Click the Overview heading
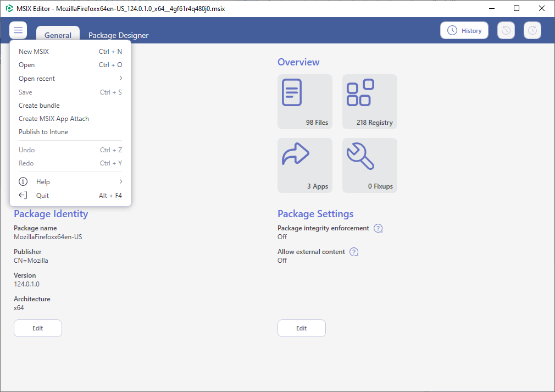Screen dimensions: 555x392 click(298, 62)
